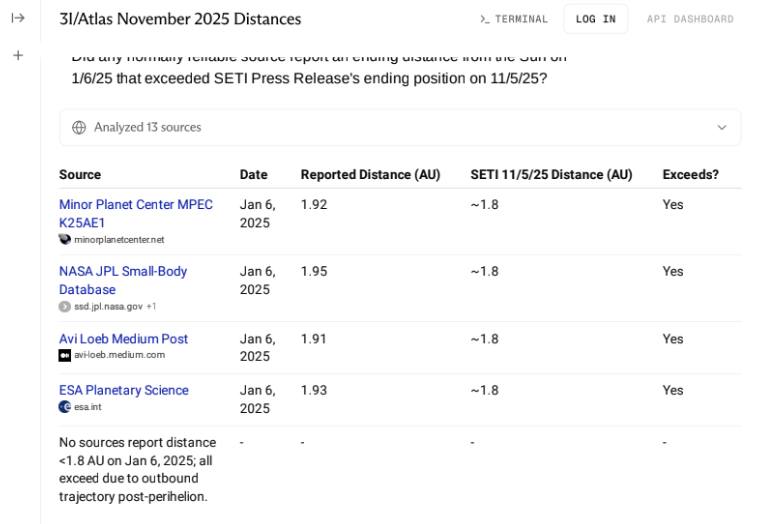Image resolution: width=760 pixels, height=524 pixels.
Task: Select the ~1.8 value in NASA JPL row
Action: [485, 271]
